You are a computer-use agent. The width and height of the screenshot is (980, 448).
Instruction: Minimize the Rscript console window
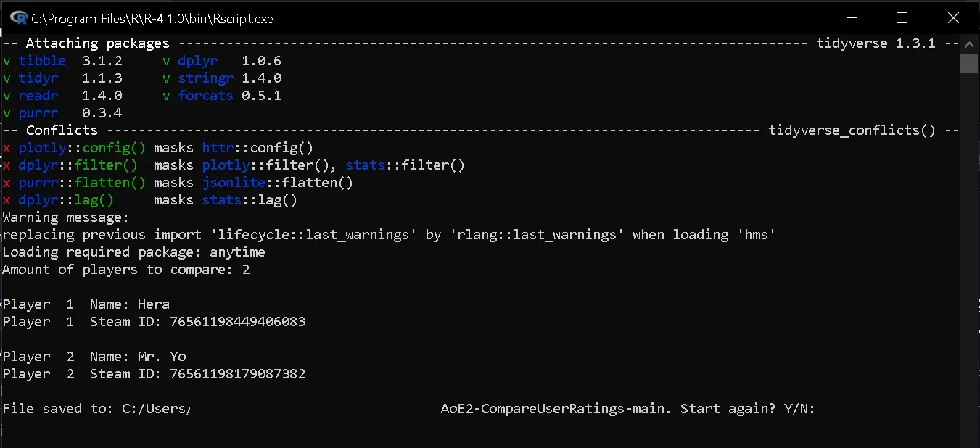[851, 18]
